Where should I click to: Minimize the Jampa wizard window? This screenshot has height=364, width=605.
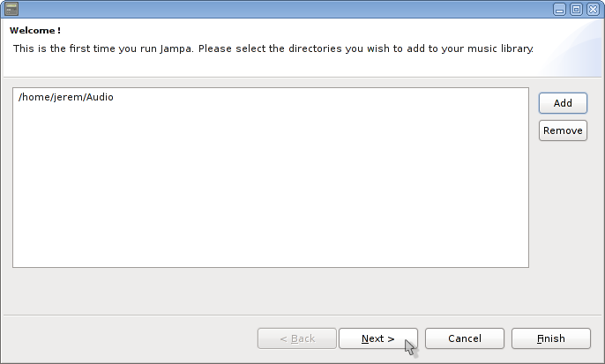pyautogui.click(x=560, y=9)
